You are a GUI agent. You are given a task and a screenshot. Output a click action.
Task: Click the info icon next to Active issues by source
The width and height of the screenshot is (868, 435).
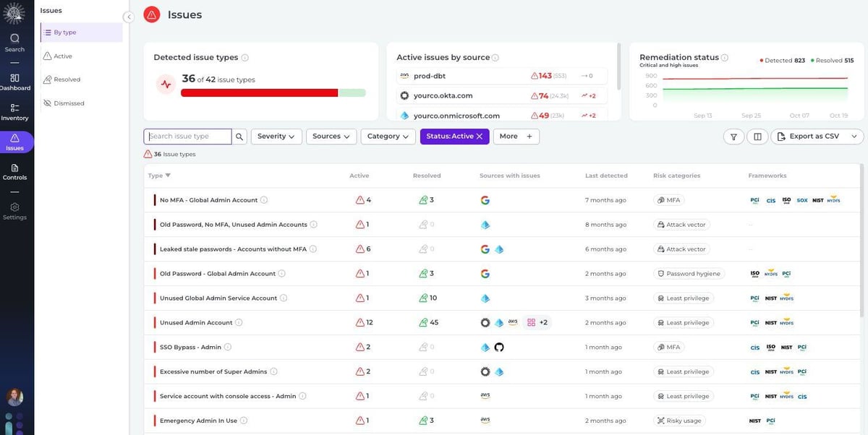[495, 58]
